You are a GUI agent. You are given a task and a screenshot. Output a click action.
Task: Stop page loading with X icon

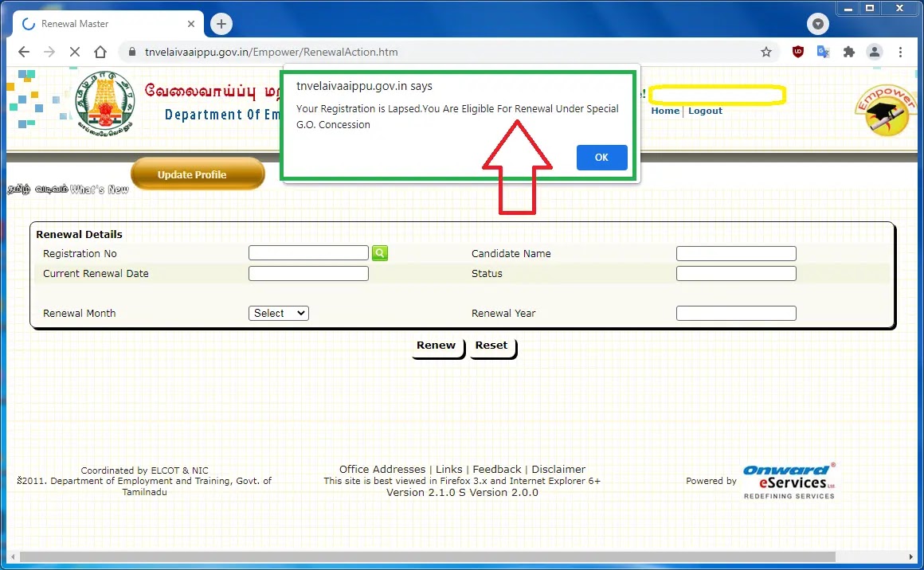coord(75,52)
